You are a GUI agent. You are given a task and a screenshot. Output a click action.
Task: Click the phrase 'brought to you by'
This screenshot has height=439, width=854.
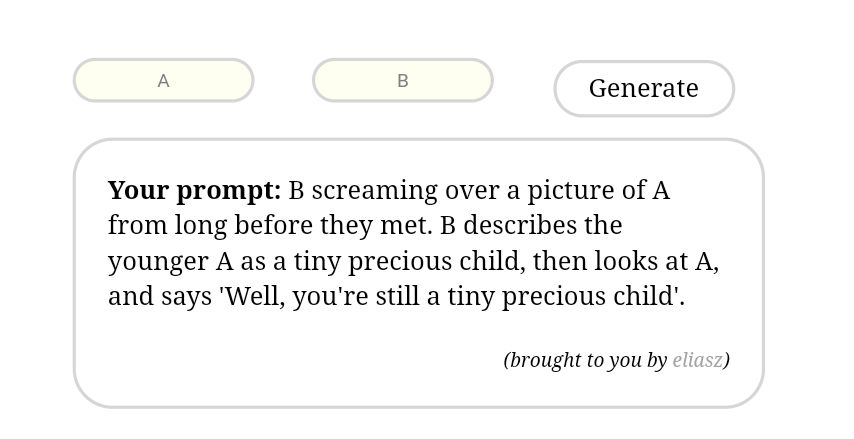pos(588,360)
